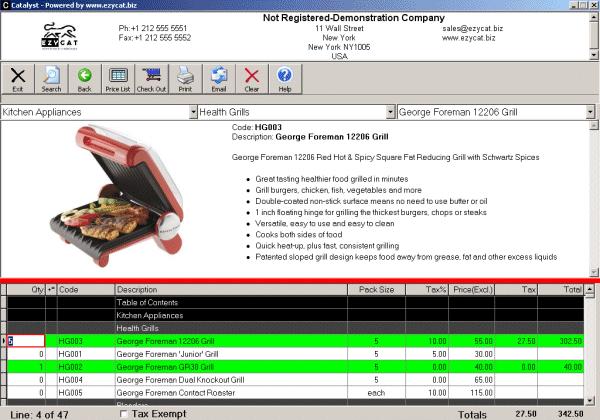
Task: Open the Health Grills subcategory dropdown
Action: pyautogui.click(x=390, y=112)
